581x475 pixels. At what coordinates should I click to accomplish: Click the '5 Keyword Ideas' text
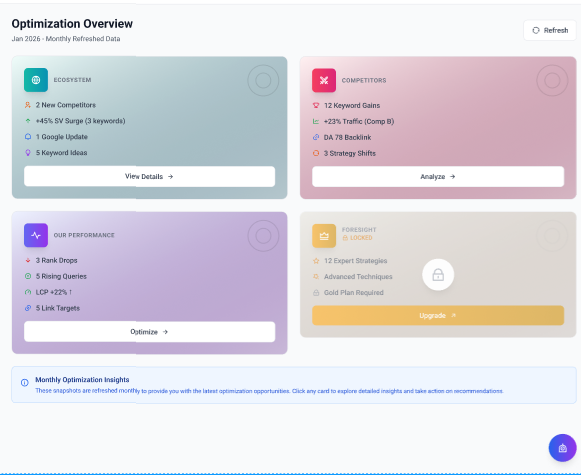(62, 153)
